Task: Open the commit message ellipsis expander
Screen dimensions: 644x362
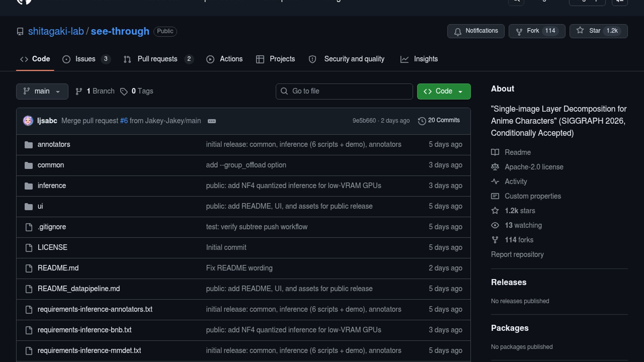Action: [212, 121]
